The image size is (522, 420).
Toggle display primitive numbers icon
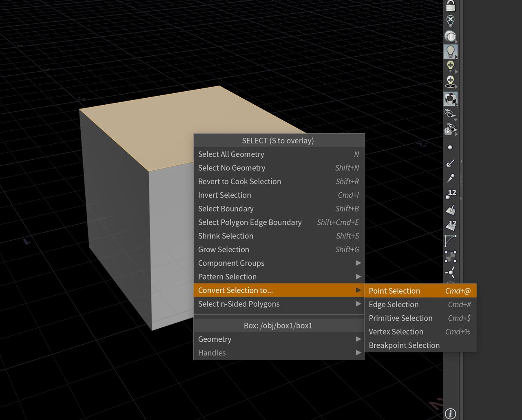click(450, 225)
